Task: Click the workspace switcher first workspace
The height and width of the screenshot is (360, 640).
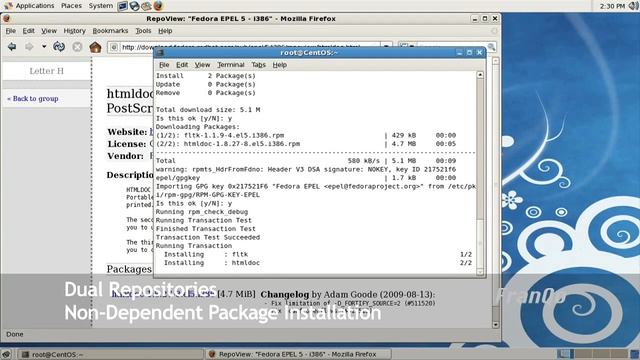Action: point(565,353)
